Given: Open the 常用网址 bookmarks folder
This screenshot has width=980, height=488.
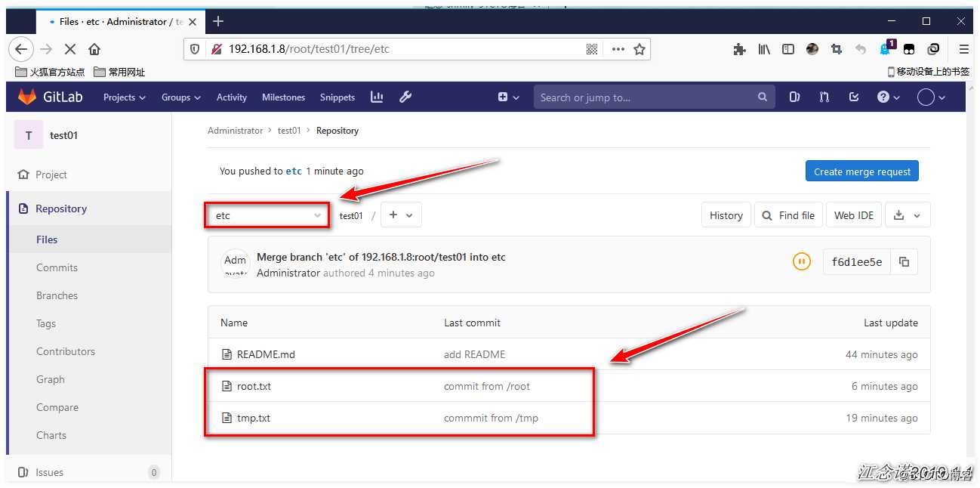Looking at the screenshot, I should (119, 72).
